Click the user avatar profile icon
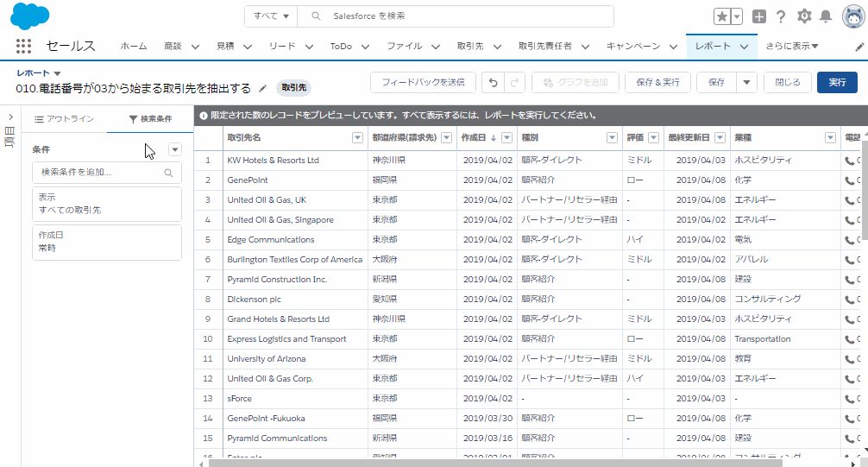Viewport: 868px width, 467px height. 853,16
